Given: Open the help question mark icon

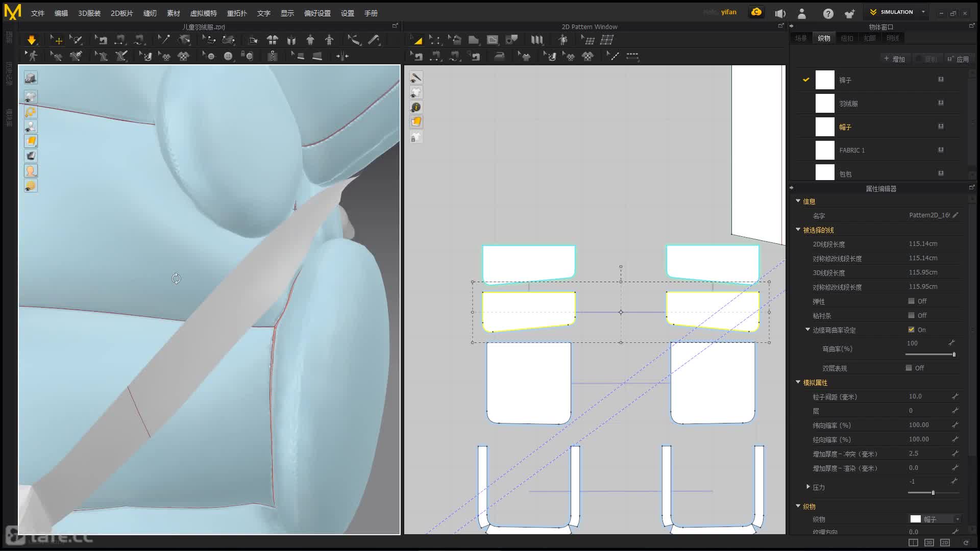Looking at the screenshot, I should point(828,14).
